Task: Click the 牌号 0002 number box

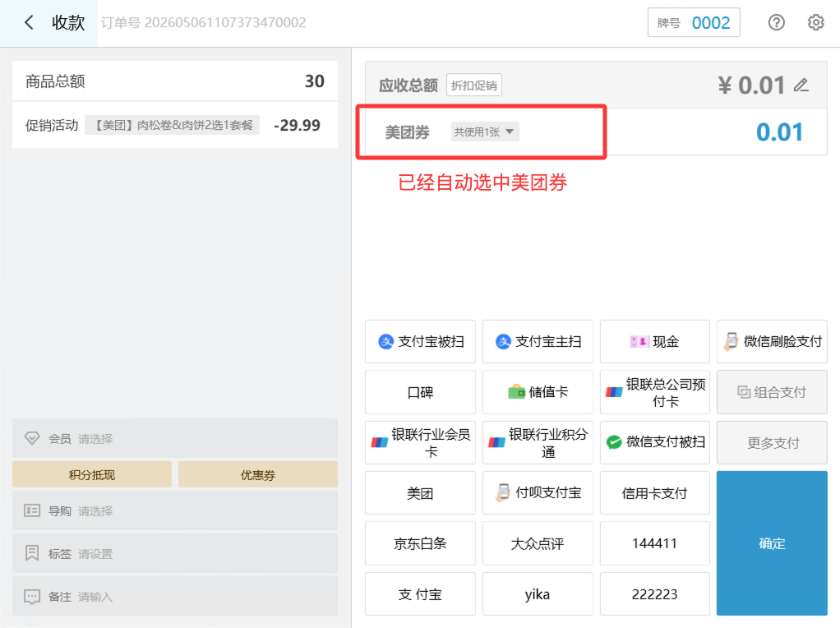Action: (694, 22)
